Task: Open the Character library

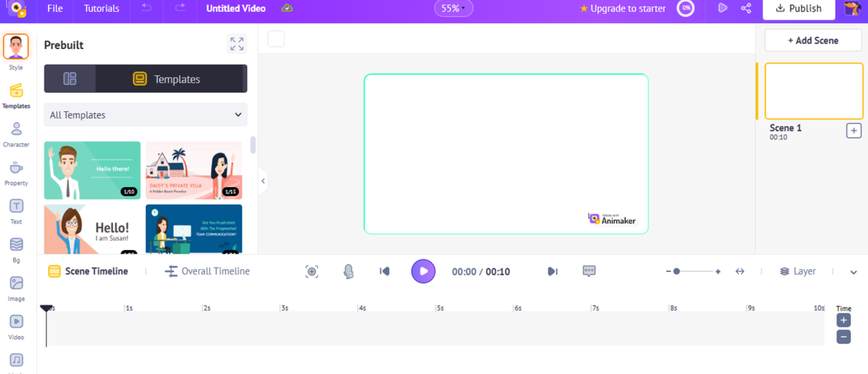Action: 16,135
